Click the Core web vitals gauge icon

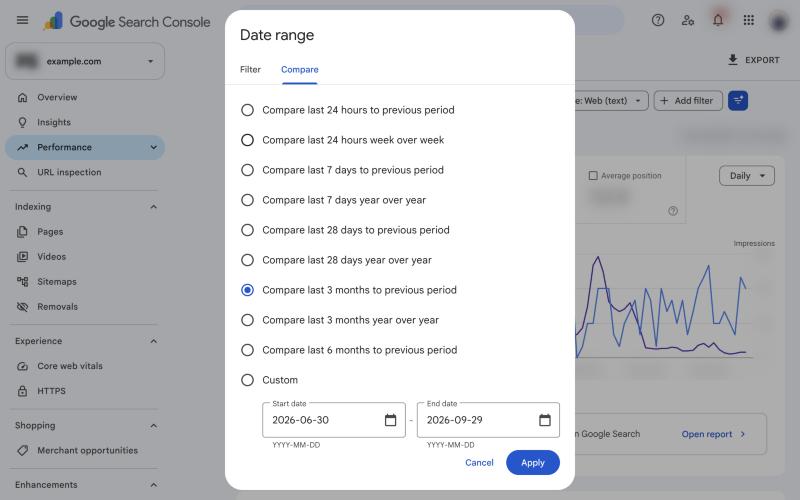(22, 366)
